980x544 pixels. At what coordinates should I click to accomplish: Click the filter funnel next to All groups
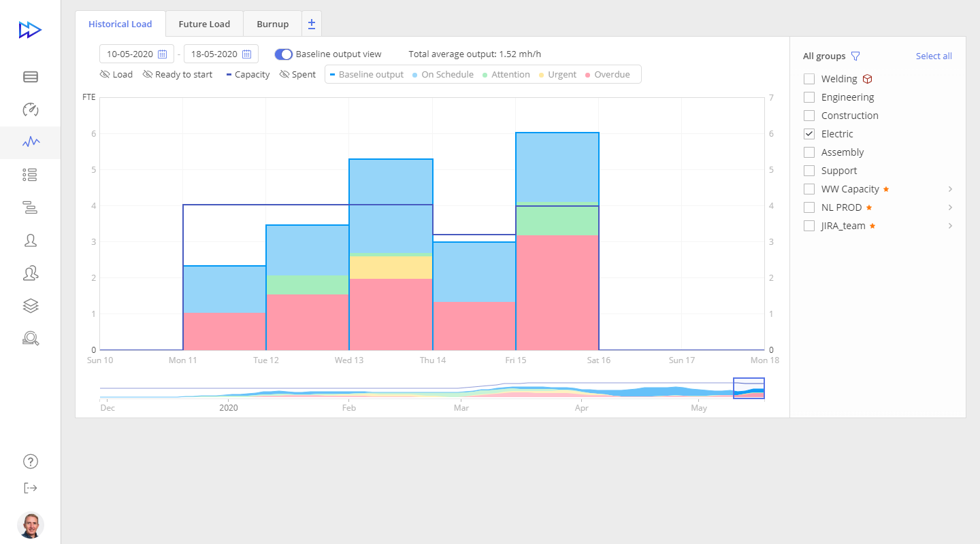[x=855, y=56]
